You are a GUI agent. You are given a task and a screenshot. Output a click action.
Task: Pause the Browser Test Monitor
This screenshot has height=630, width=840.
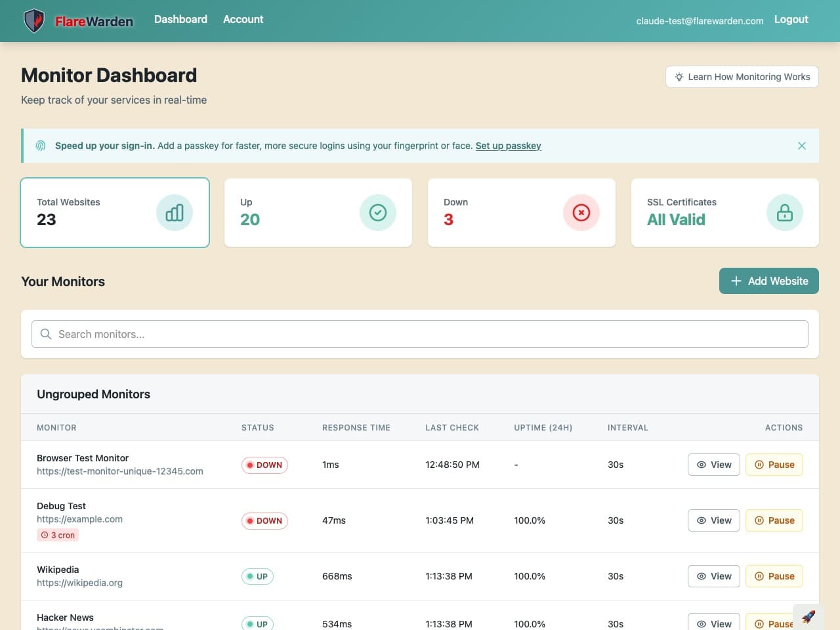(774, 465)
